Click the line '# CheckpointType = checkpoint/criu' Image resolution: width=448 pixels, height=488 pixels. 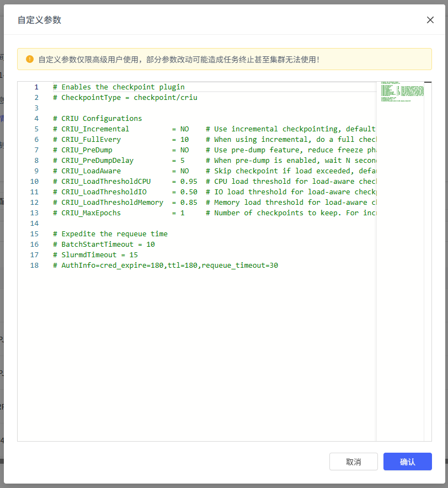pos(125,98)
